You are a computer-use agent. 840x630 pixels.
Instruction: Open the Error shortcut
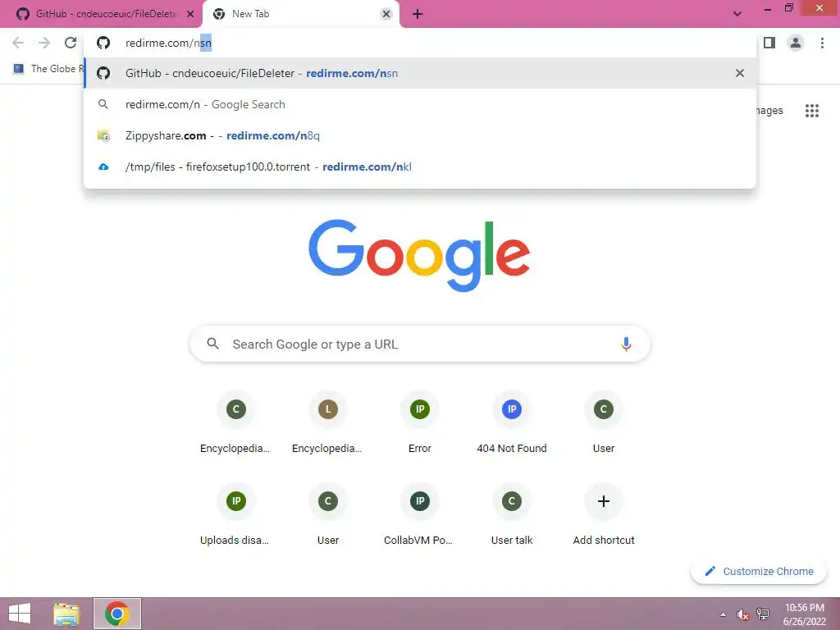(x=420, y=423)
